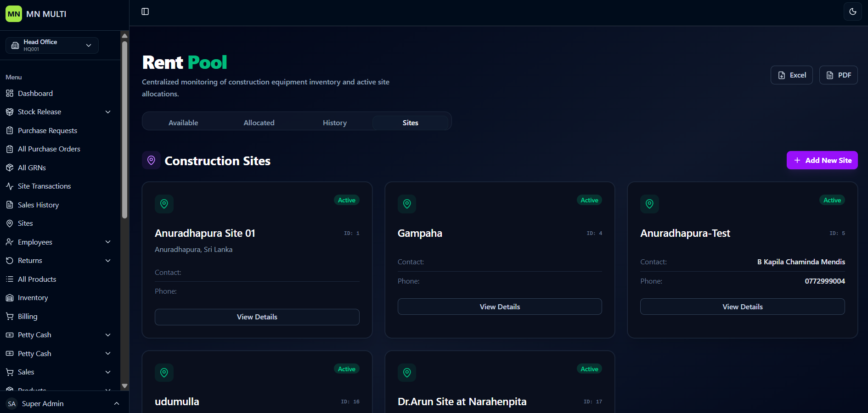Image resolution: width=868 pixels, height=413 pixels.
Task: Click the Site Transactions activity icon
Action: click(10, 186)
